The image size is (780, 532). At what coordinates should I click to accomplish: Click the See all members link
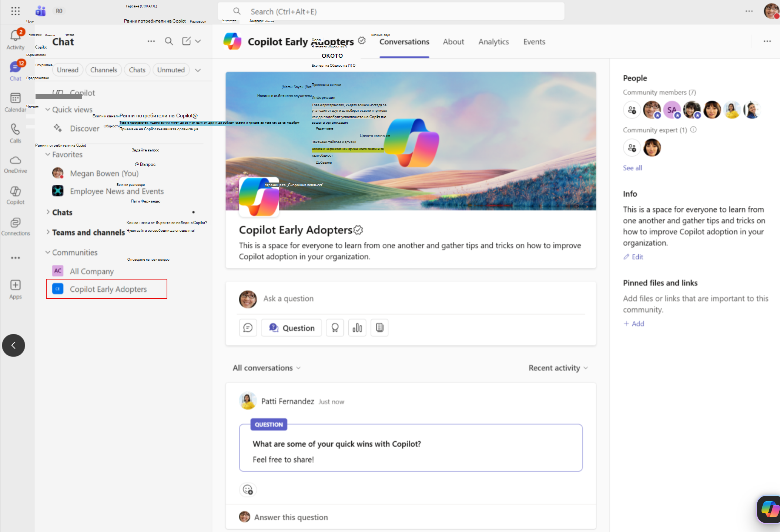(x=632, y=168)
